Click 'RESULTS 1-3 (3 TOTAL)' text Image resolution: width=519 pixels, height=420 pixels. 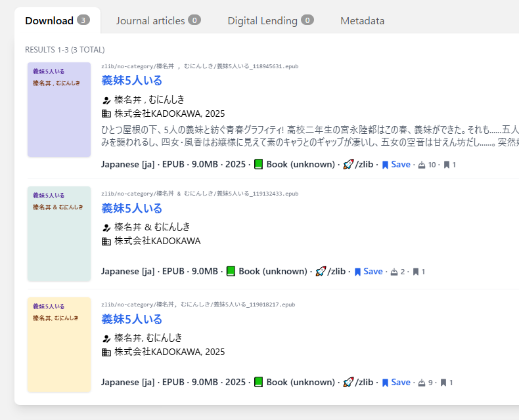pyautogui.click(x=65, y=50)
